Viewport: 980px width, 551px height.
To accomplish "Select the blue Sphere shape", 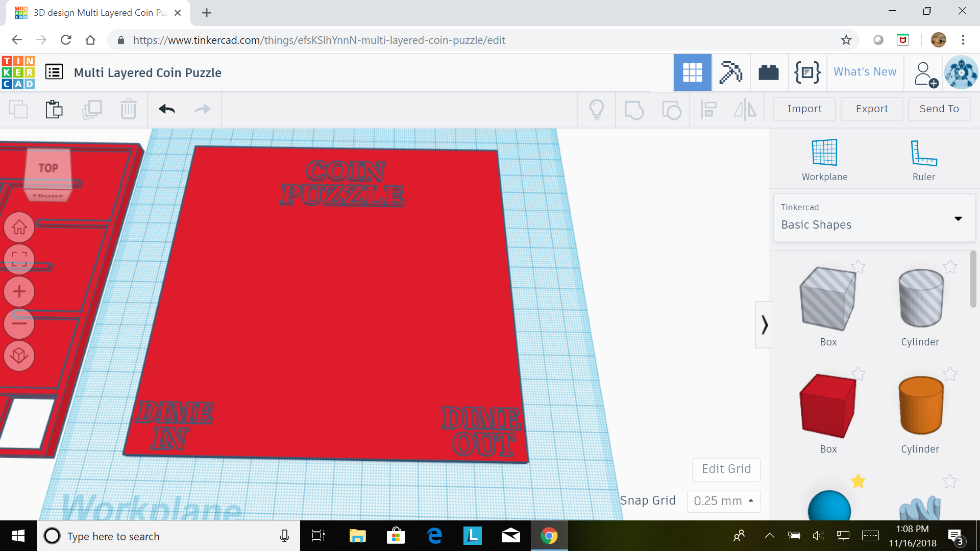I will tap(829, 506).
